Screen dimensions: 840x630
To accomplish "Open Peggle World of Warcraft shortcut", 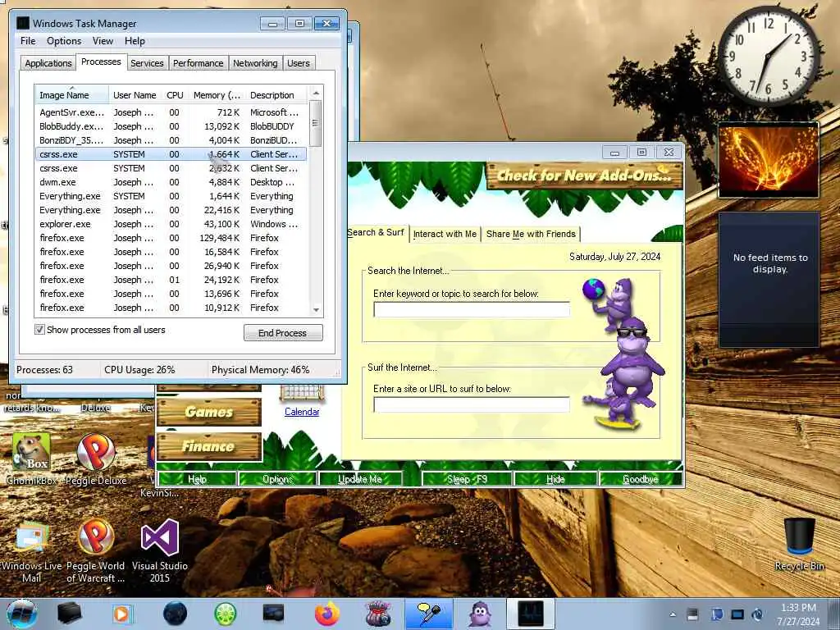I will [x=95, y=550].
